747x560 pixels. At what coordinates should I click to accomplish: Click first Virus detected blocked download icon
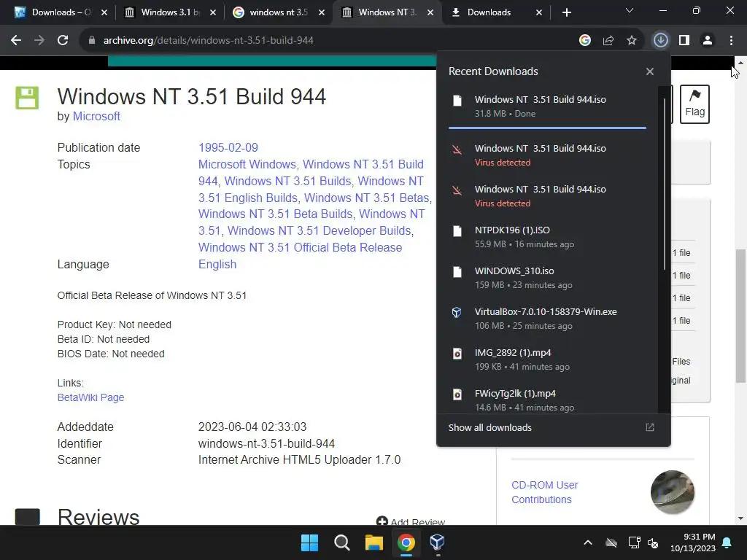(457, 150)
